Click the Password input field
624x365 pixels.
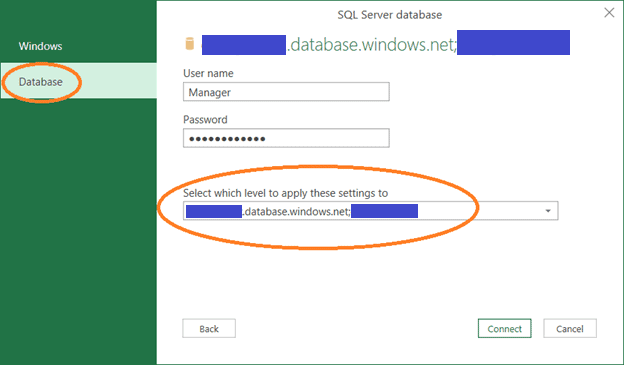tap(286, 138)
